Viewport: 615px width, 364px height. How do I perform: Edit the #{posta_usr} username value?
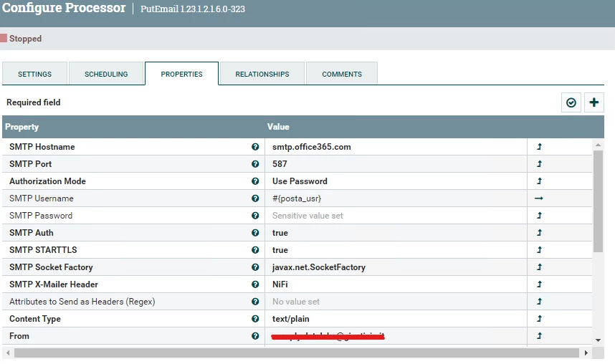[x=396, y=198]
